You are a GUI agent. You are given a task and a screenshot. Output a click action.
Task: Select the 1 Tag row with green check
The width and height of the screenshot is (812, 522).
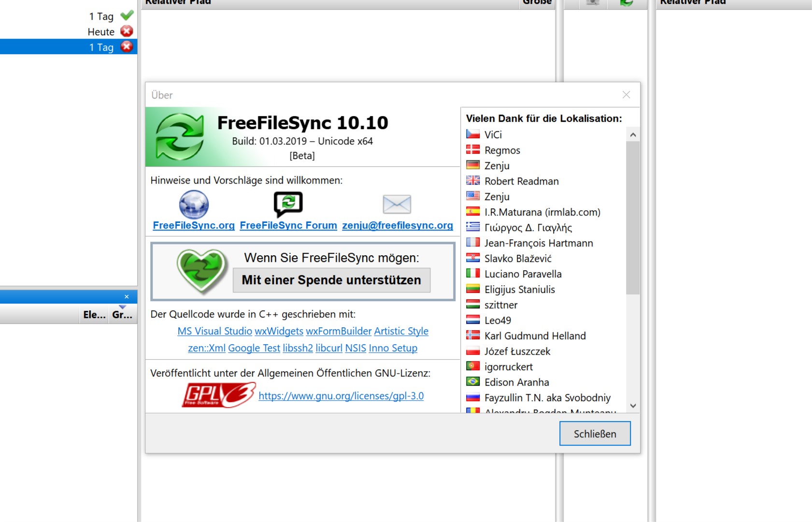coord(69,16)
